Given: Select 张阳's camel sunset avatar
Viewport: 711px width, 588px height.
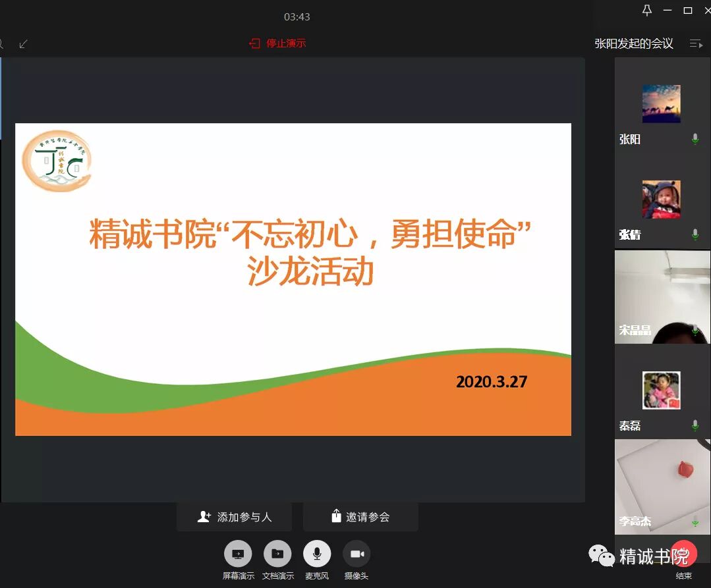Looking at the screenshot, I should click(661, 104).
